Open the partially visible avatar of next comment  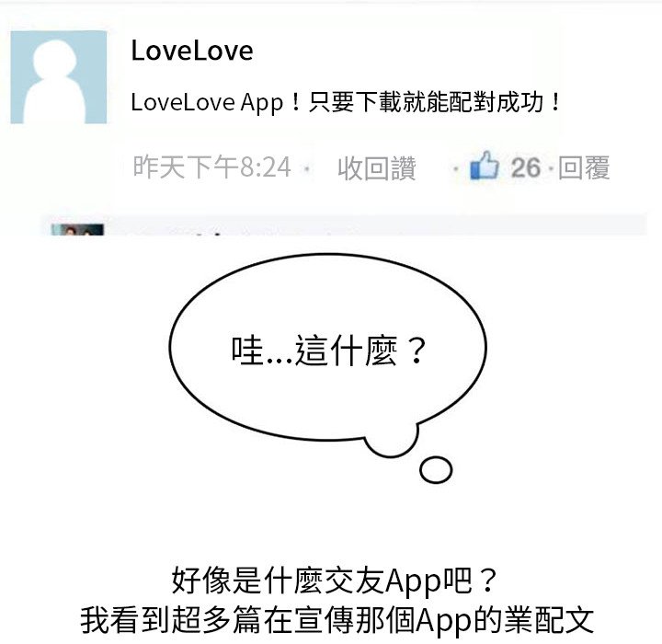[77, 229]
